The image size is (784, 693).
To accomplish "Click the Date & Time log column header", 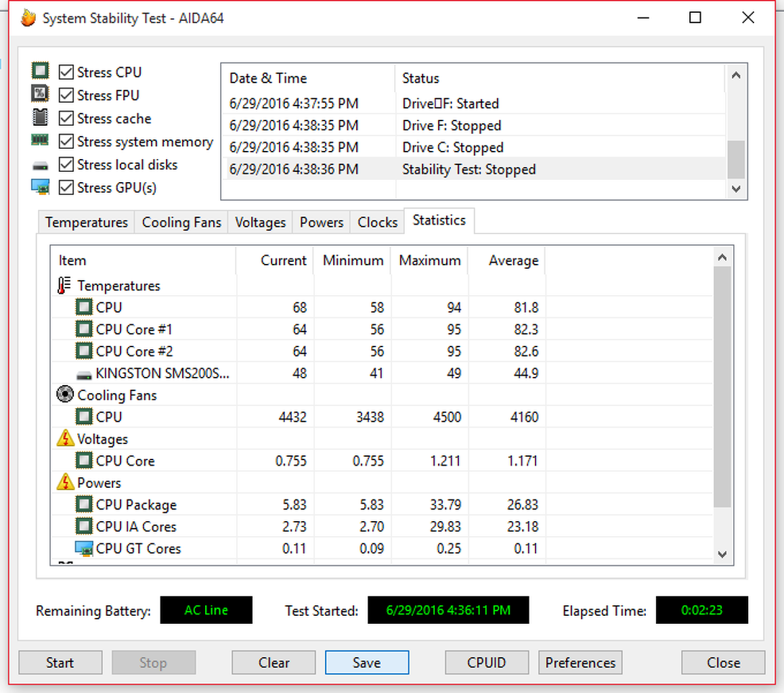I will (x=309, y=78).
